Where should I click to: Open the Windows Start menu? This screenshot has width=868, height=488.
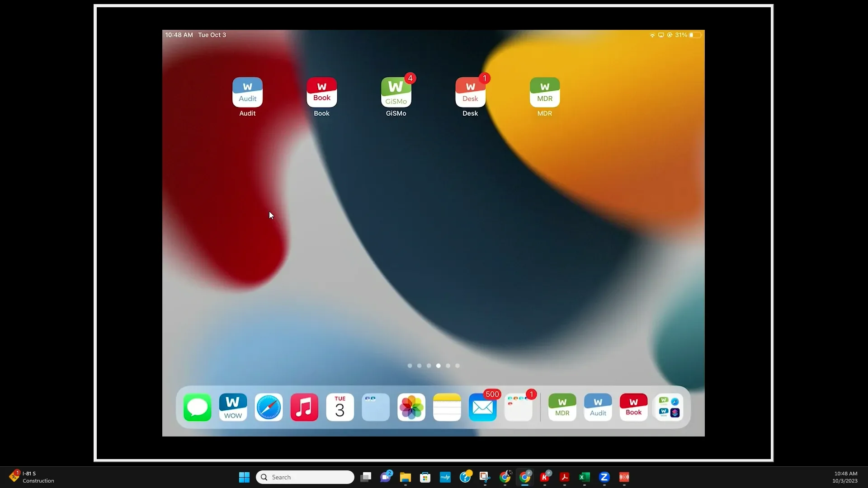(x=244, y=477)
